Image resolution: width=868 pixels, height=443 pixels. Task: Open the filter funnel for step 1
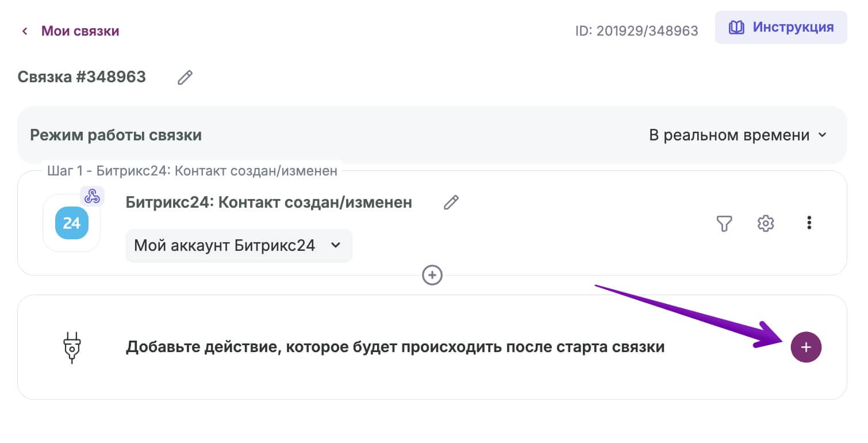click(x=724, y=223)
